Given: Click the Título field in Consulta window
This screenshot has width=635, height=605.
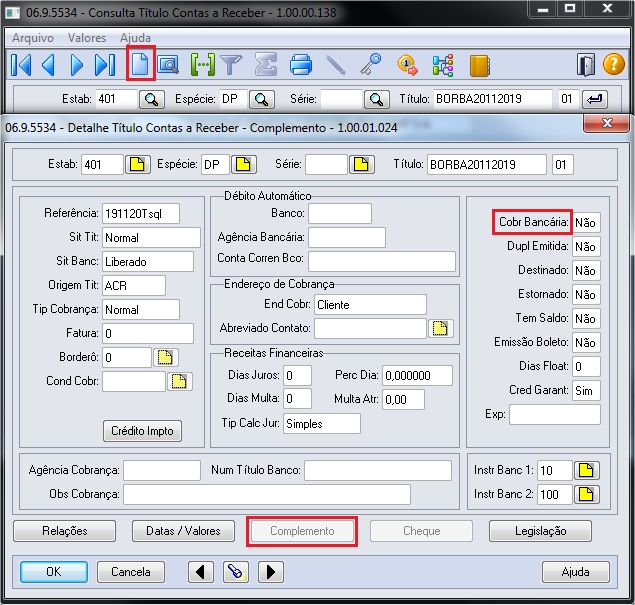Looking at the screenshot, I should 492,99.
